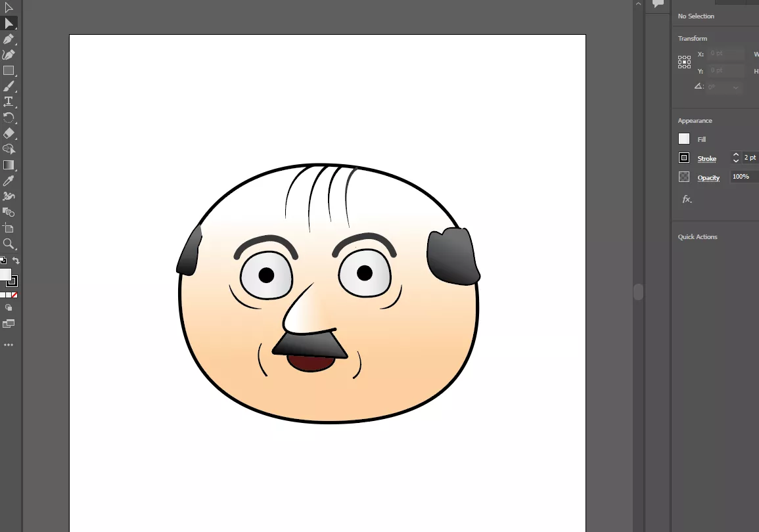
Task: Click the X position field
Action: pos(725,53)
